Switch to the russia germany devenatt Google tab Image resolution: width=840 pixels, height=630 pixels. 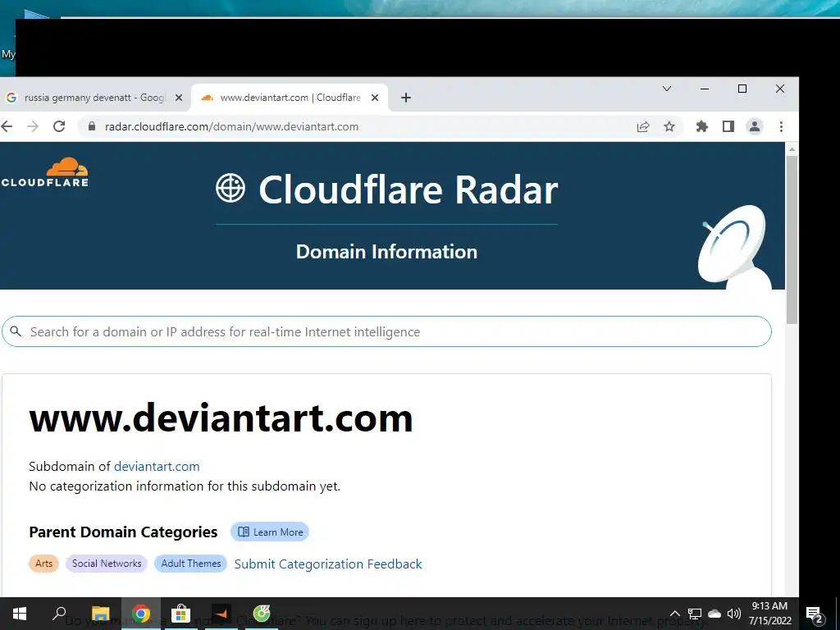point(95,98)
